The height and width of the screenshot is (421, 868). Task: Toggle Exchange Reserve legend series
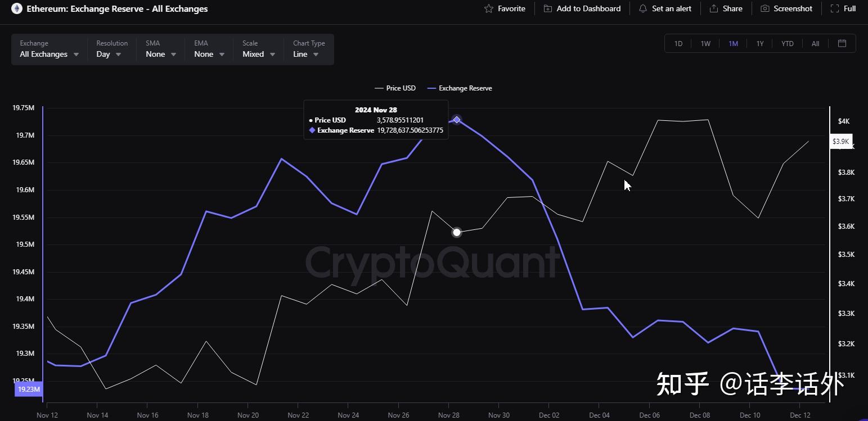(x=460, y=88)
